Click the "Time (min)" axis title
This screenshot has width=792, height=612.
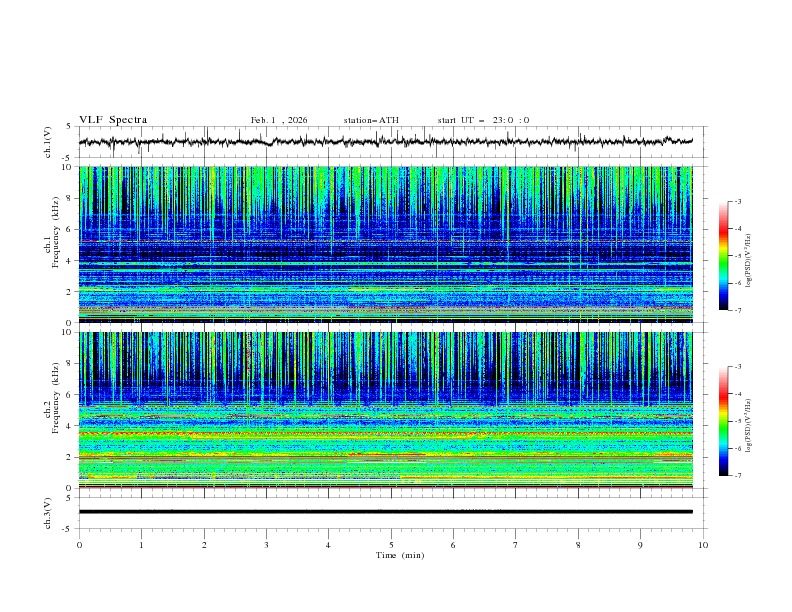coord(400,555)
